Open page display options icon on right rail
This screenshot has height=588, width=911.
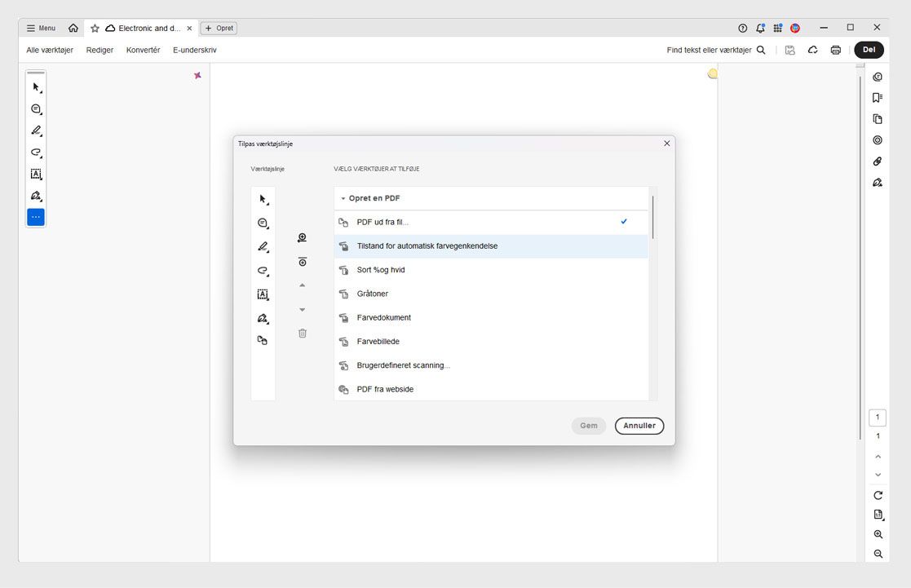[x=878, y=515]
